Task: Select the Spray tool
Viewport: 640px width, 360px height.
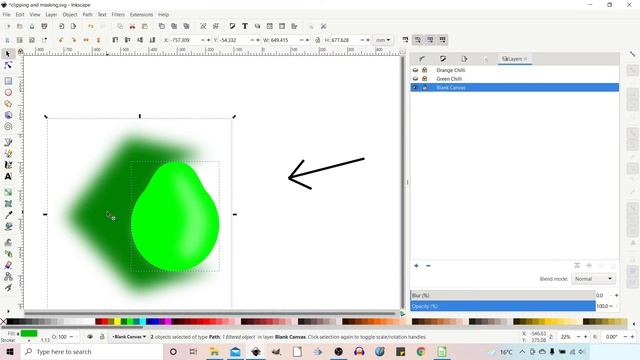Action: point(8,253)
